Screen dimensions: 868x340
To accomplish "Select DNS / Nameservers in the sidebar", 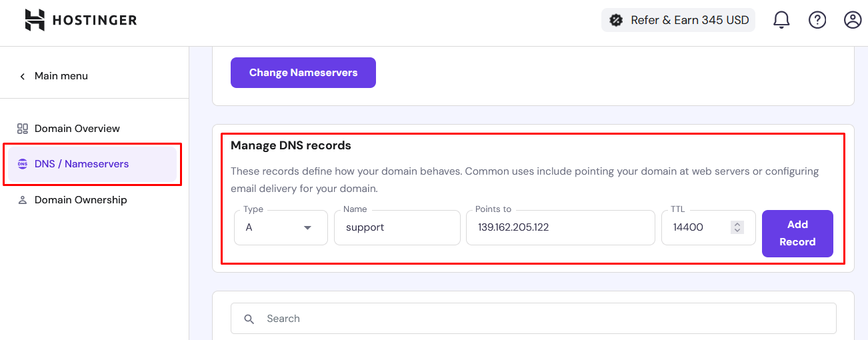I will pyautogui.click(x=81, y=164).
